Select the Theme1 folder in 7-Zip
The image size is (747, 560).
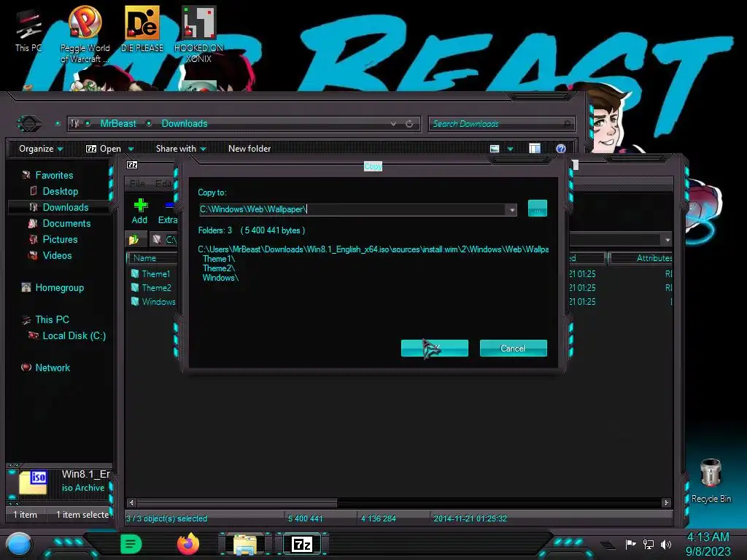coord(155,274)
